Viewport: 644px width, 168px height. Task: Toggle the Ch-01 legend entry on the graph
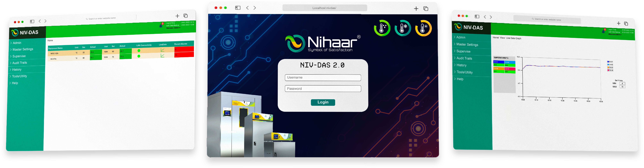coord(610,62)
